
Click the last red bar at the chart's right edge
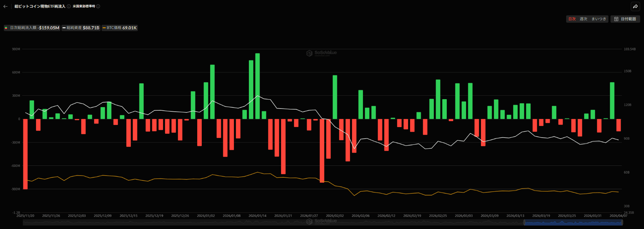pos(619,125)
